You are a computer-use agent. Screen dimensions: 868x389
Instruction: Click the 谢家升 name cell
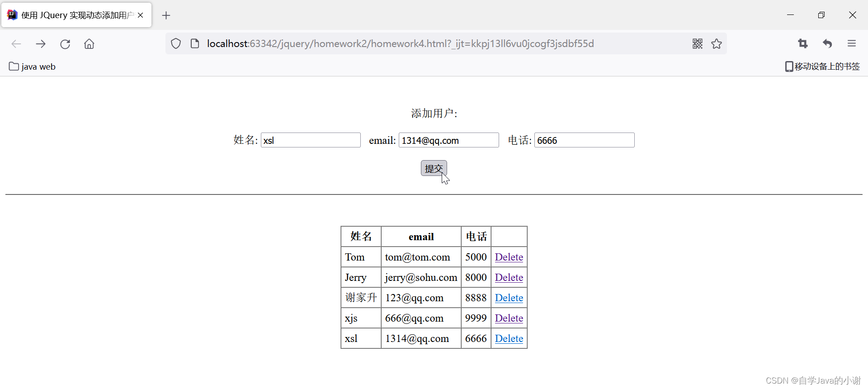click(x=361, y=298)
